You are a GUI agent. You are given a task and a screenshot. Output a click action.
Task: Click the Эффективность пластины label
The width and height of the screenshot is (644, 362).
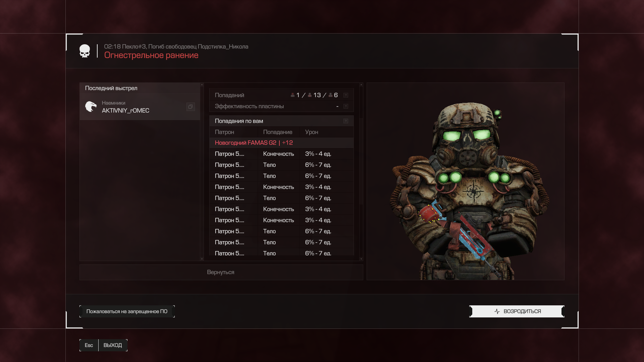[249, 106]
